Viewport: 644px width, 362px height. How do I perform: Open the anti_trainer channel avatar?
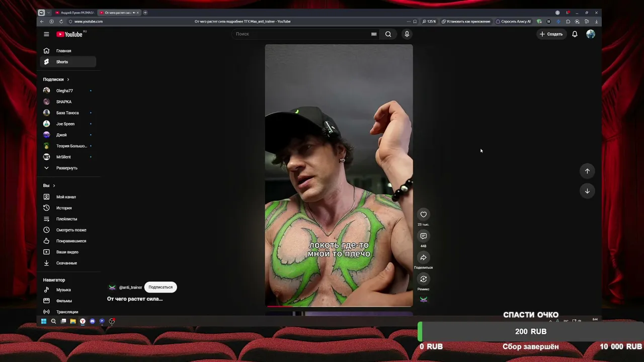click(x=112, y=288)
